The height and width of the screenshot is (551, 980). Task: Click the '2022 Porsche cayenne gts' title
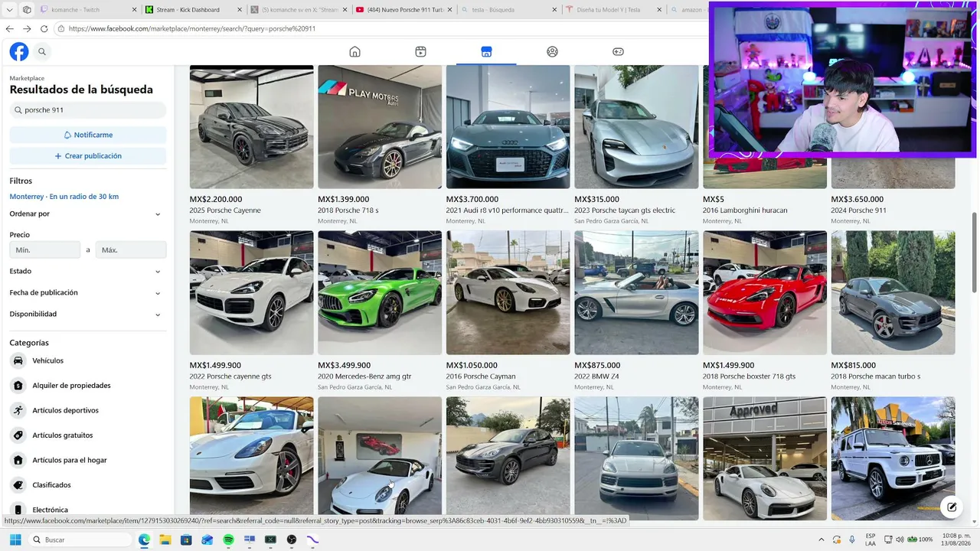230,377
